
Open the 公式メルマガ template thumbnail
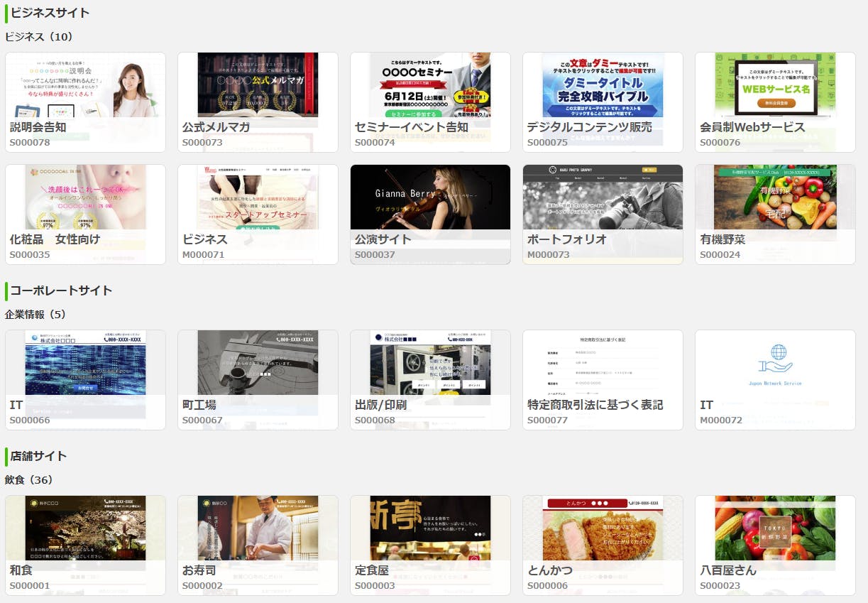point(258,102)
